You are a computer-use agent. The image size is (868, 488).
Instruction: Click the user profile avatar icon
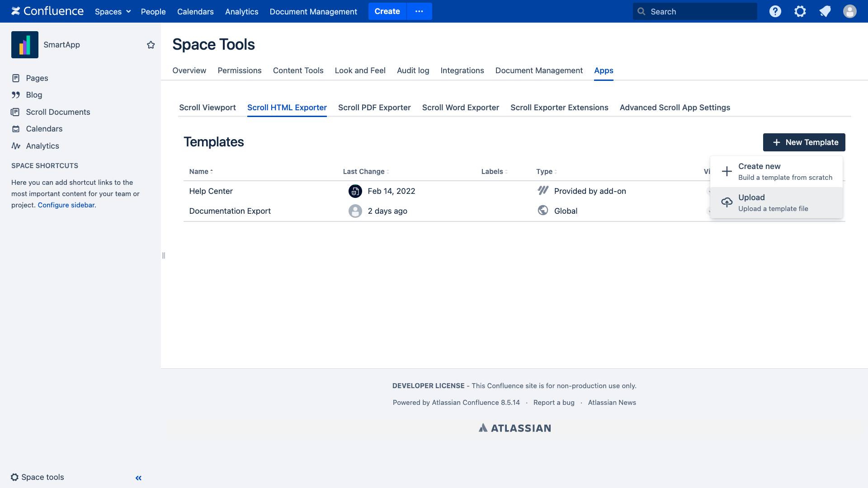coord(850,11)
